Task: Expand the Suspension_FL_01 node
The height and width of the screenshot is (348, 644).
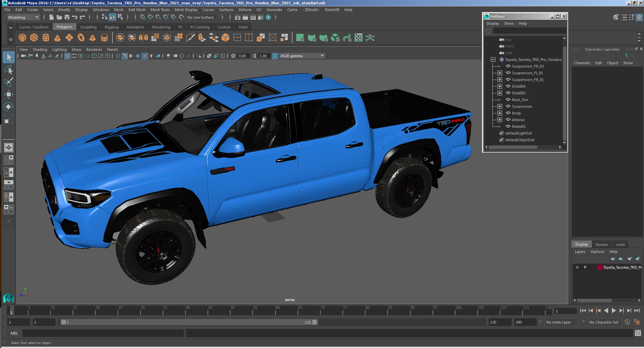Action: pos(499,73)
